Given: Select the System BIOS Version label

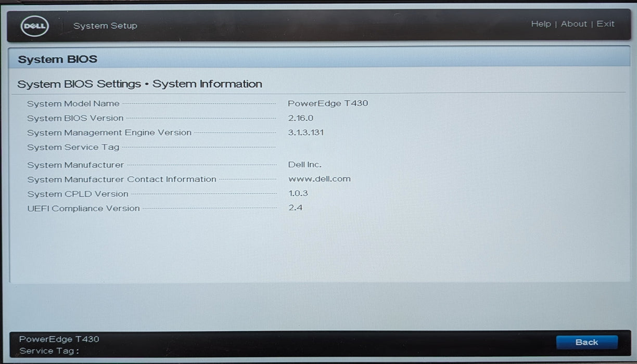Looking at the screenshot, I should [75, 118].
